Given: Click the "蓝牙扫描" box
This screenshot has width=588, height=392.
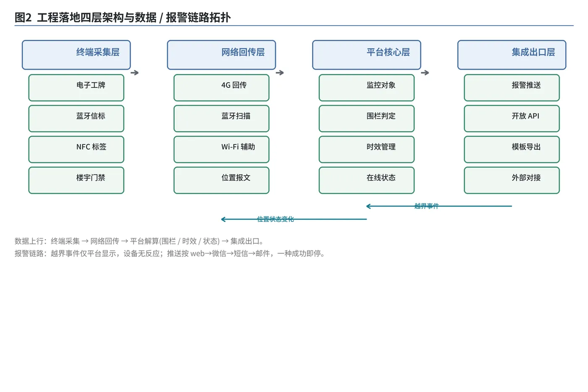Looking at the screenshot, I should click(x=221, y=118).
